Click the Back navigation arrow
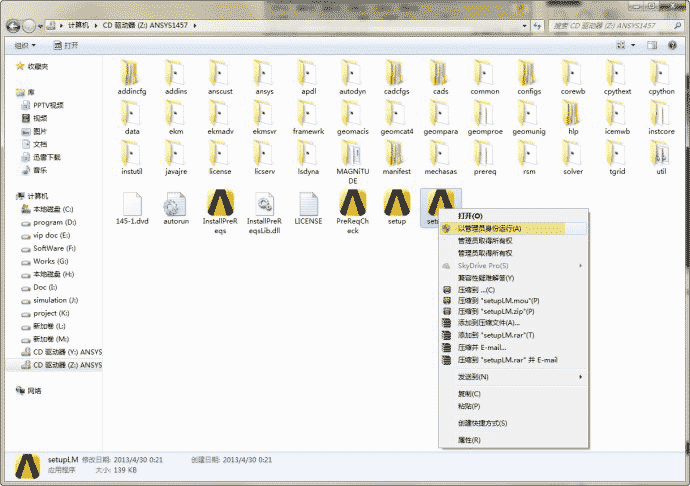The image size is (690, 486). click(13, 26)
